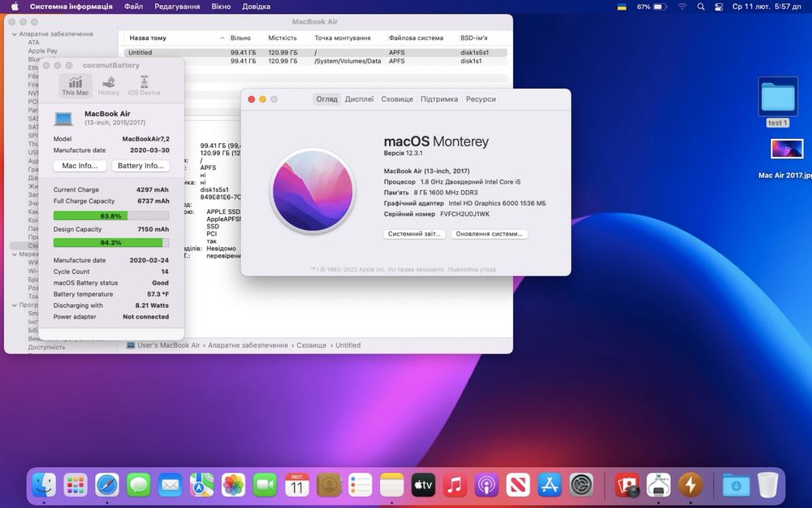Select the Огляд tab
Screen dimensions: 812x508
(326, 99)
